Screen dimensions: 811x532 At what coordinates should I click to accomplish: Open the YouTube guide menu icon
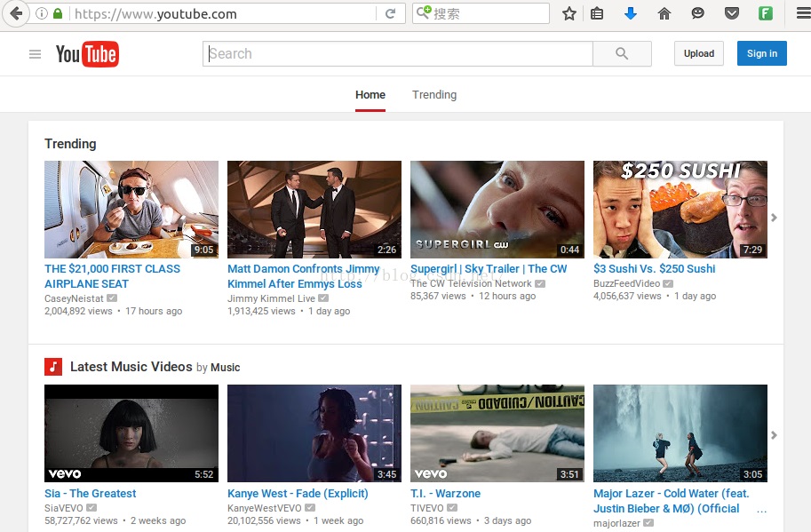pyautogui.click(x=35, y=54)
